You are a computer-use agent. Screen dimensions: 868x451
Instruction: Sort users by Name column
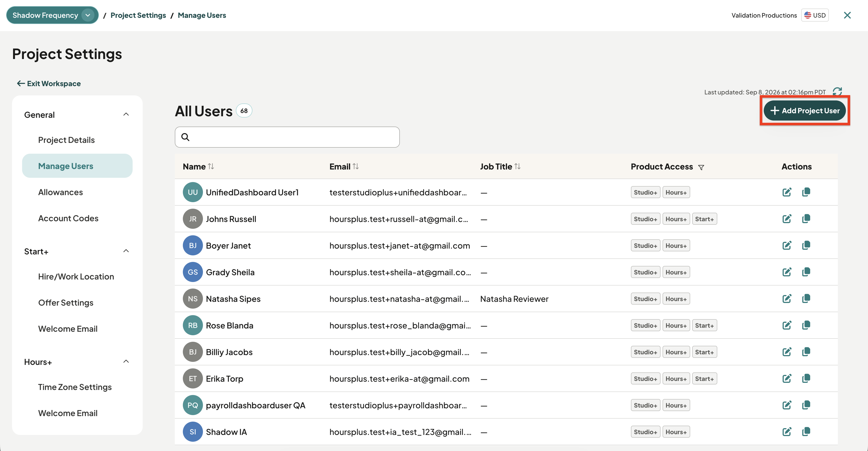(211, 166)
